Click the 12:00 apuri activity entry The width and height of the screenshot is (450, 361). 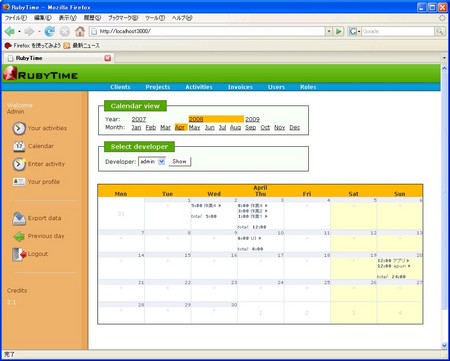pos(394,266)
